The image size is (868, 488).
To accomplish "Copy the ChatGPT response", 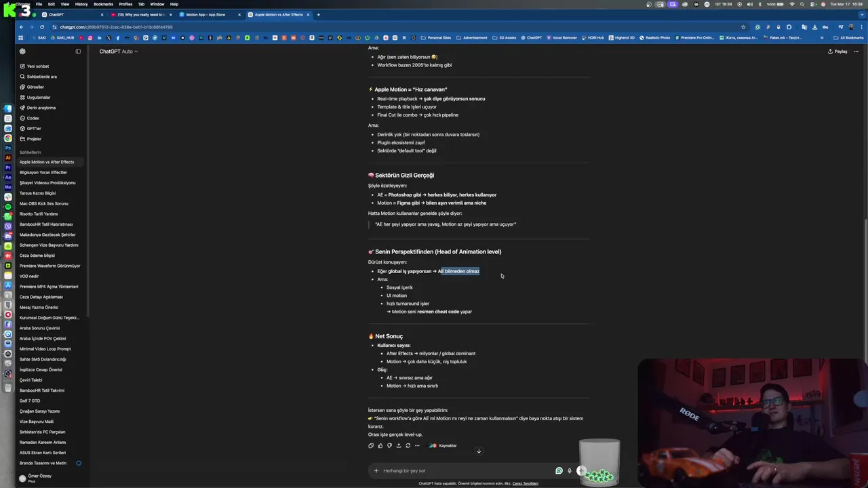I will click(x=370, y=445).
